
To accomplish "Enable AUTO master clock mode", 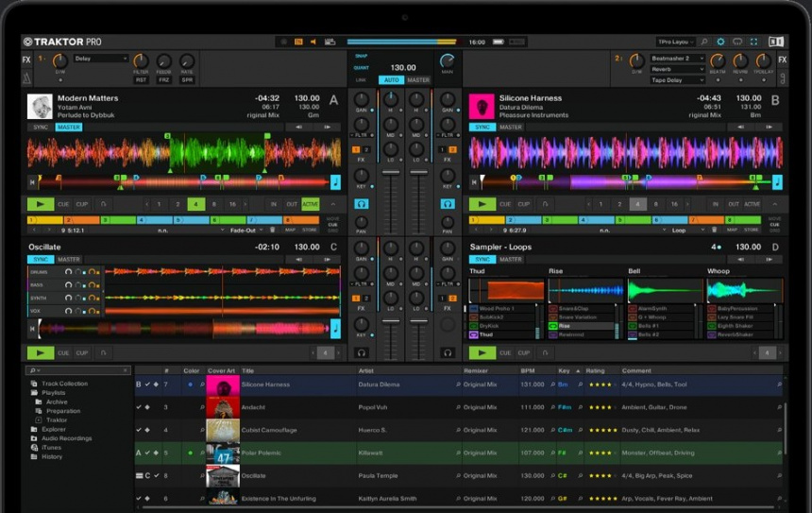I will click(x=392, y=80).
